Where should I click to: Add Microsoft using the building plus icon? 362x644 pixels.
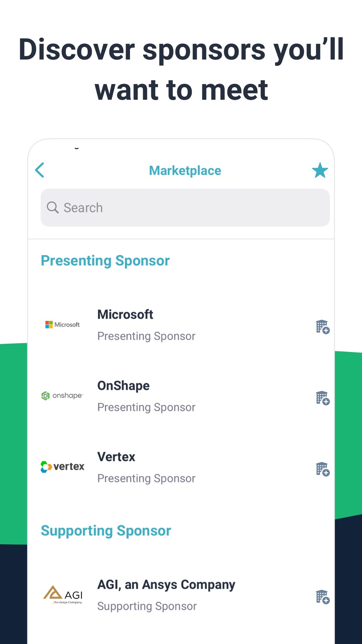click(323, 327)
